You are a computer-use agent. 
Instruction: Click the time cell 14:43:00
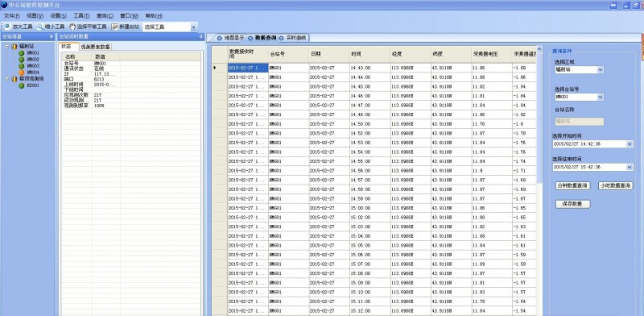369,68
